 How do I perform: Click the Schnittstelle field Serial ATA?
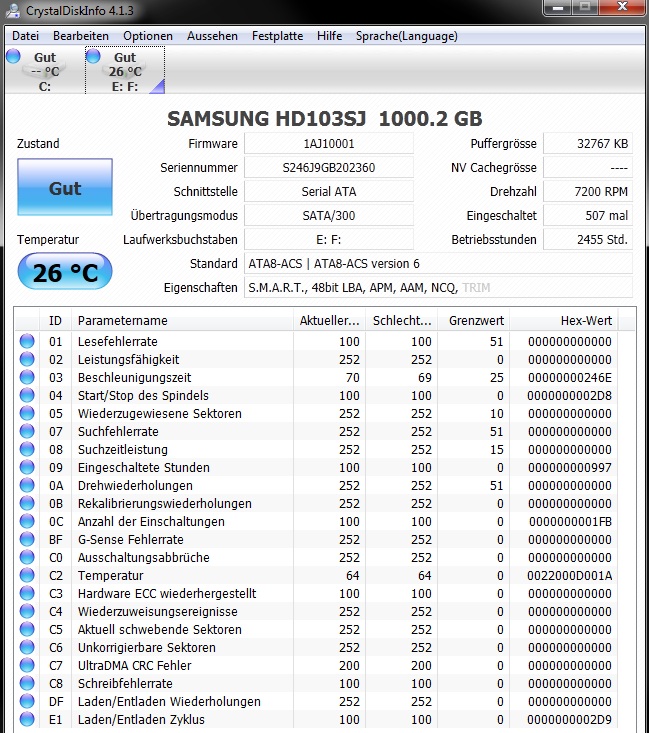tap(329, 192)
